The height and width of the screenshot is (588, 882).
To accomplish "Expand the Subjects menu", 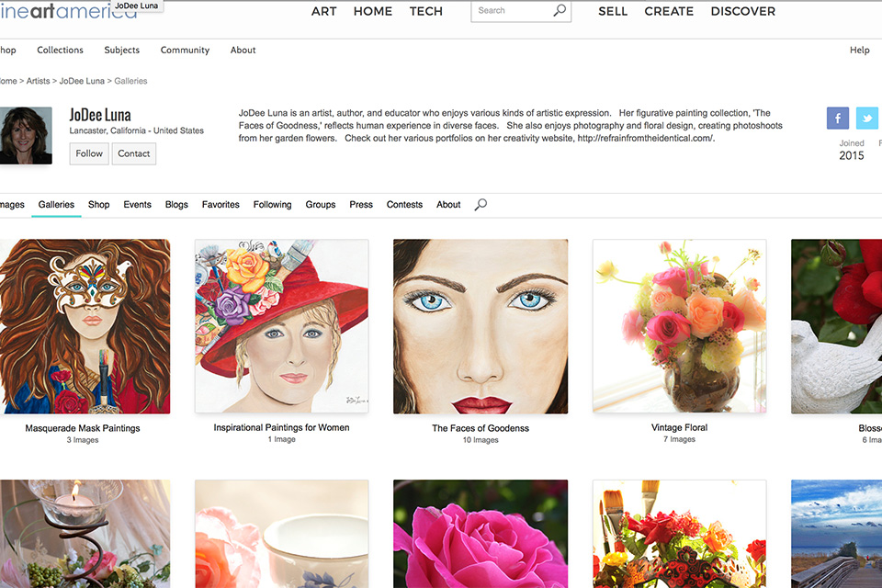I will click(x=121, y=51).
